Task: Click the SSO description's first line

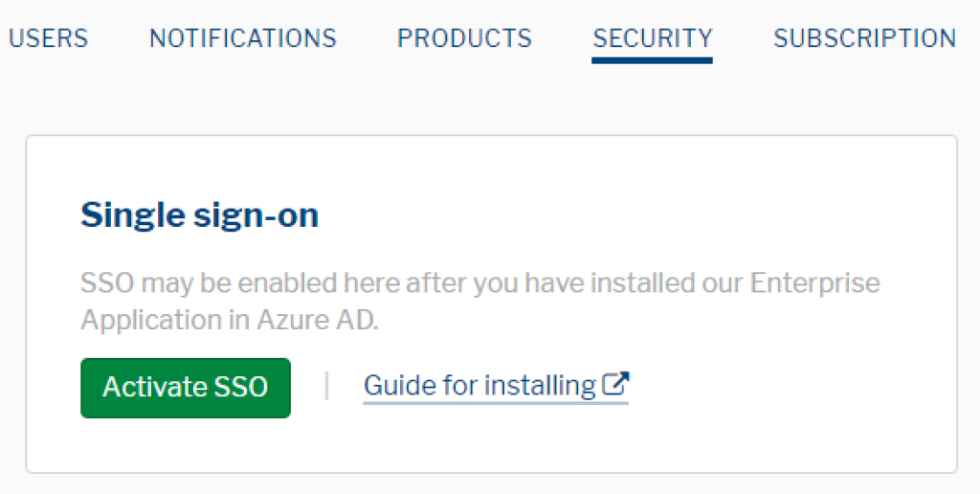Action: [x=479, y=284]
